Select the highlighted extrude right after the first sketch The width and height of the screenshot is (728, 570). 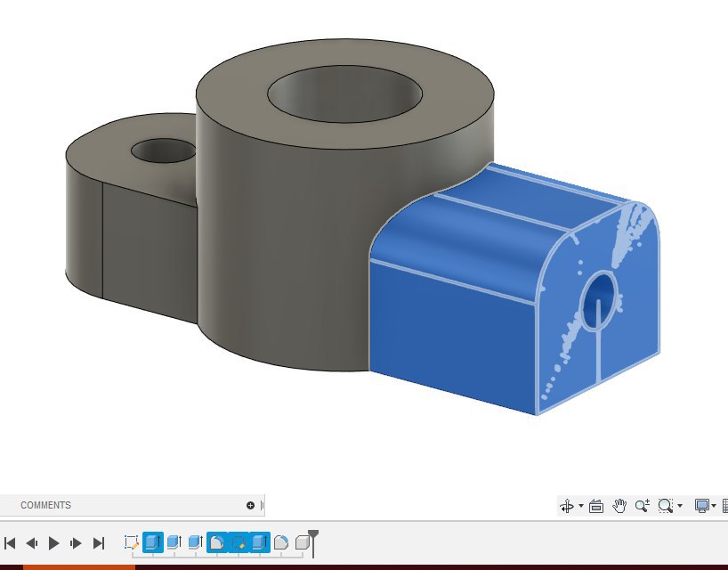pos(153,542)
